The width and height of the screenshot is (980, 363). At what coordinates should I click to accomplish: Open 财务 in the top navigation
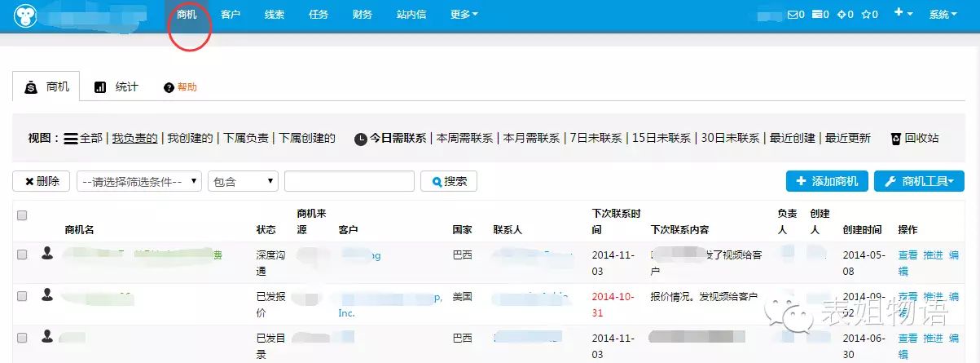tap(363, 15)
